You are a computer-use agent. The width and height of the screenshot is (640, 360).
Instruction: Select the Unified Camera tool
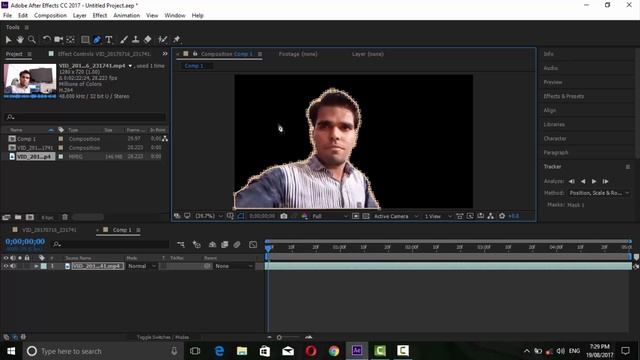tap(58, 40)
